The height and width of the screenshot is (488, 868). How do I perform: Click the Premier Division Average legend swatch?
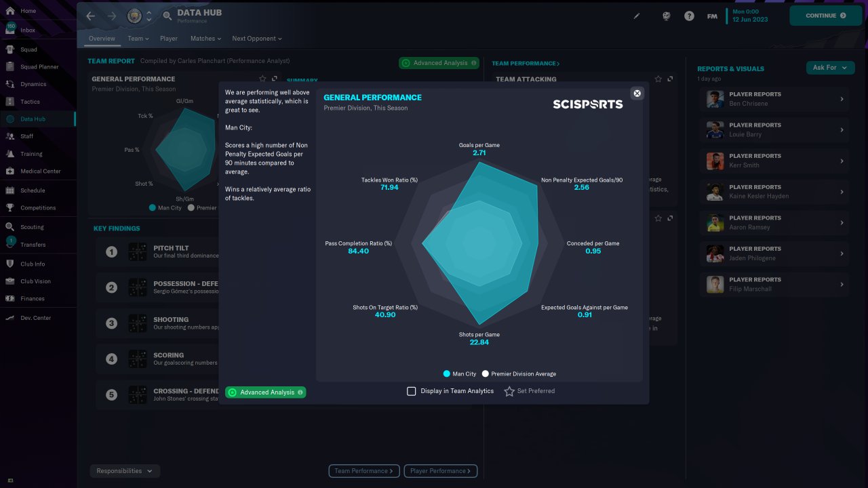point(486,373)
